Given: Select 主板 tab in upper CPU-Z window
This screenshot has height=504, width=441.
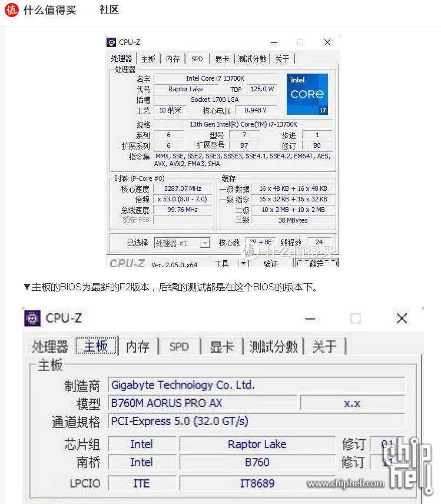Looking at the screenshot, I should 148,59.
